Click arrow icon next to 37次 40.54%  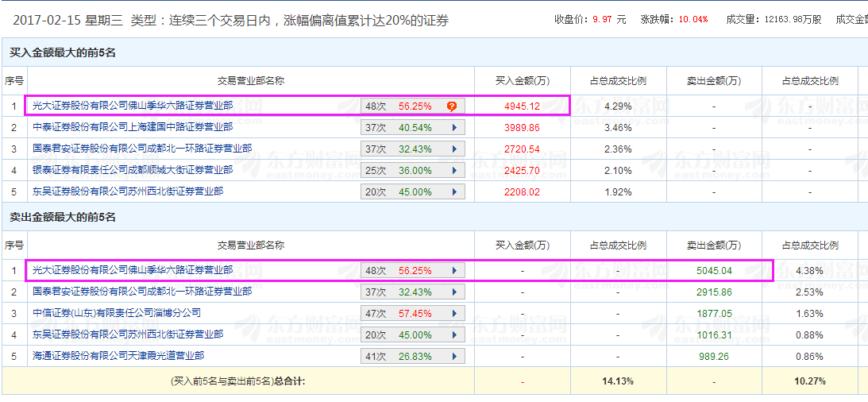pos(454,127)
